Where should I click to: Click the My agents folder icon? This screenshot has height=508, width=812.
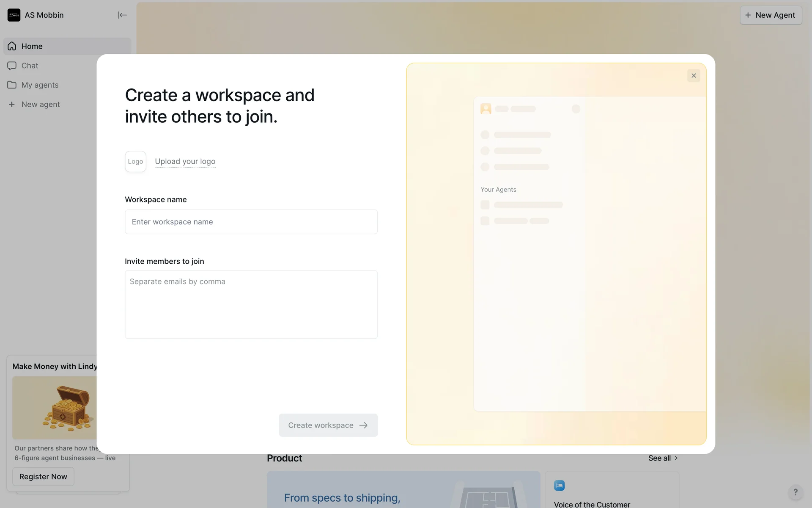(x=12, y=85)
